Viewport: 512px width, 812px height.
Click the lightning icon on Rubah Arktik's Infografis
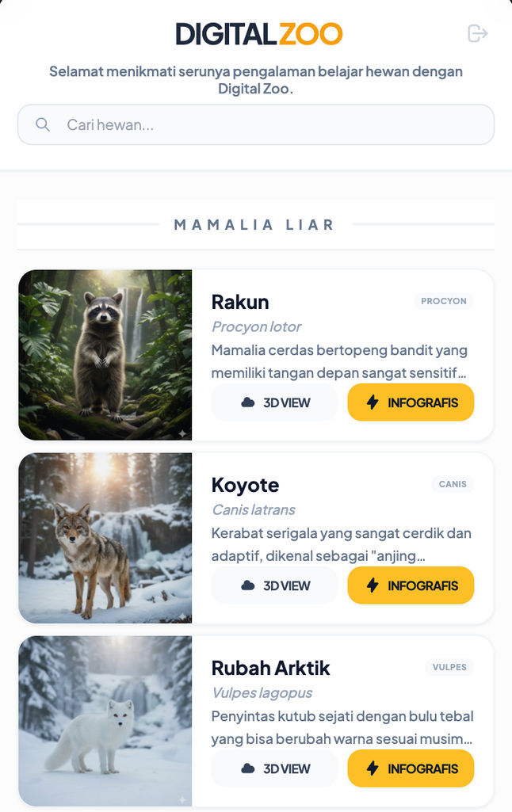(373, 768)
